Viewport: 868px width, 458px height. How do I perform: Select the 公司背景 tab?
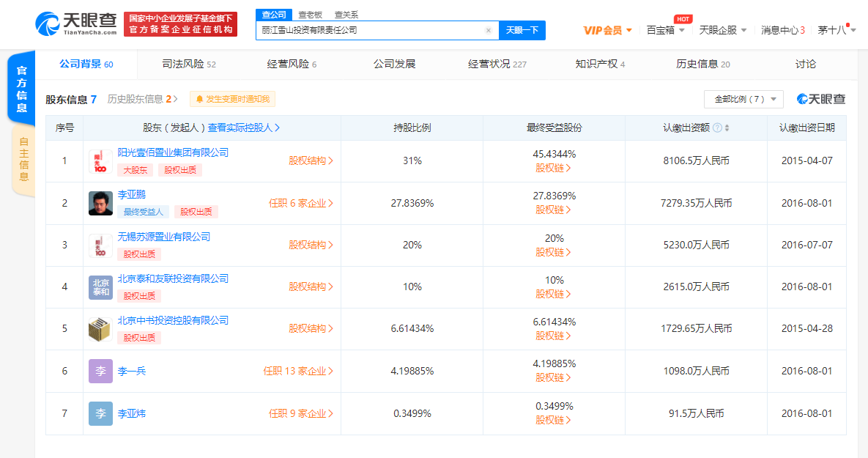86,64
